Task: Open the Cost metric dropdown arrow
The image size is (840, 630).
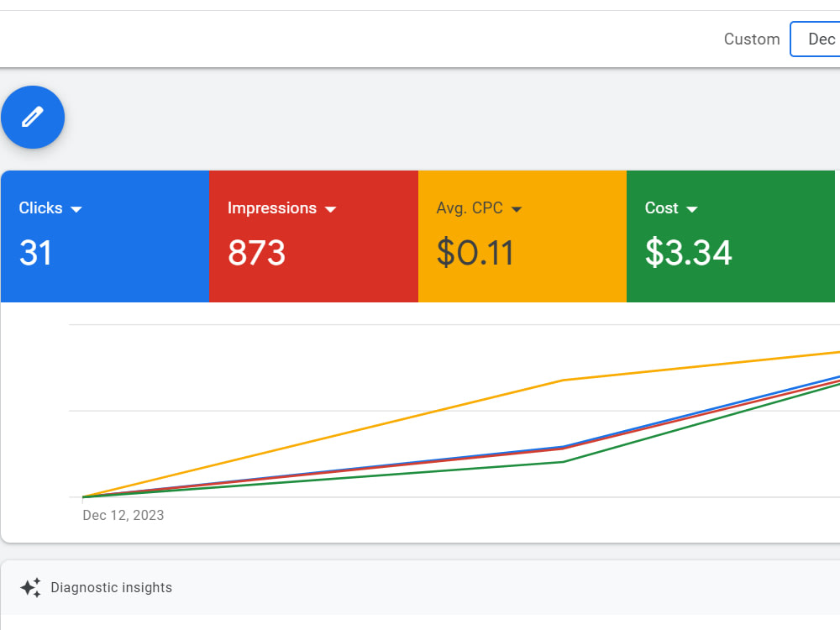Action: point(691,209)
